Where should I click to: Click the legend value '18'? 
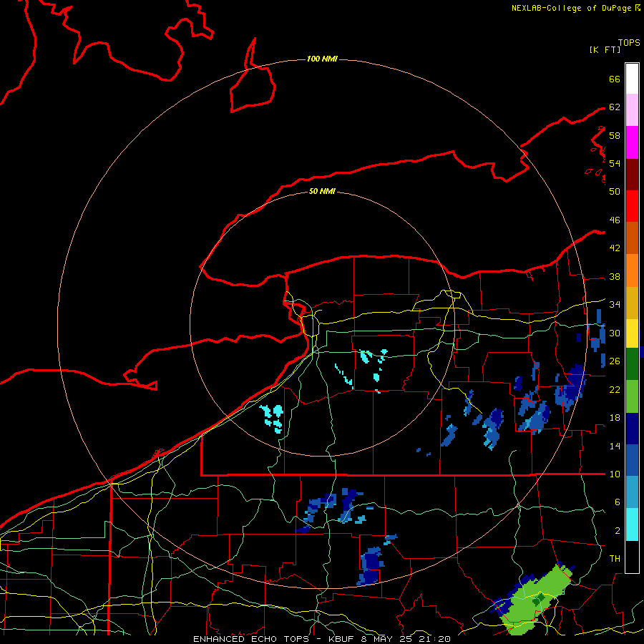(x=615, y=418)
